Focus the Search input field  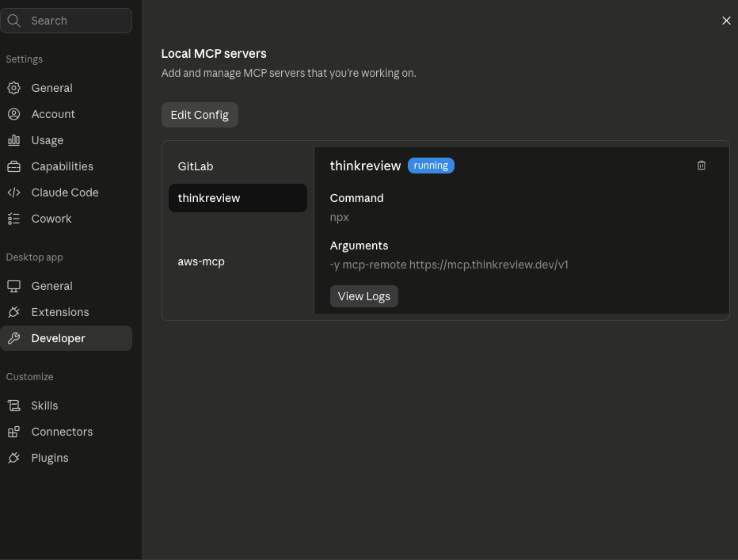(66, 21)
